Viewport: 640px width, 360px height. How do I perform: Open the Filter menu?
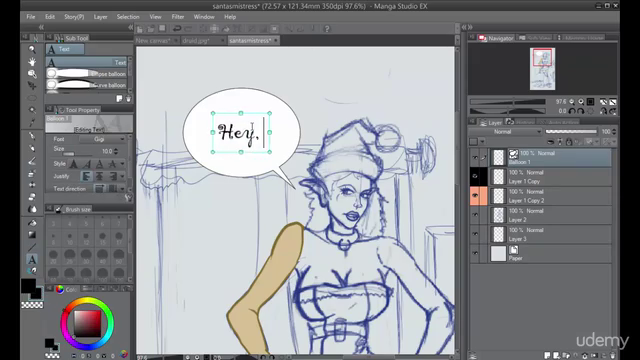(x=178, y=17)
